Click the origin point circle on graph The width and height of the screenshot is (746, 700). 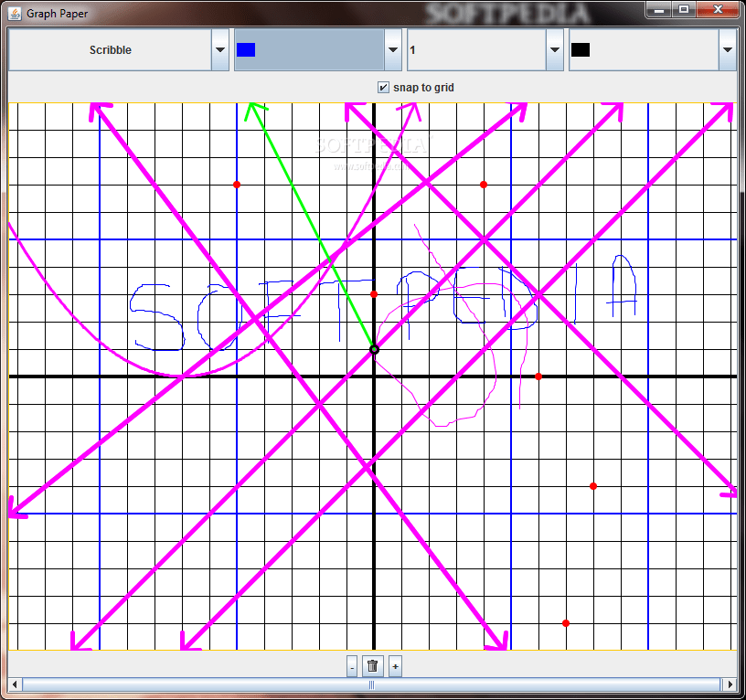coord(374,349)
